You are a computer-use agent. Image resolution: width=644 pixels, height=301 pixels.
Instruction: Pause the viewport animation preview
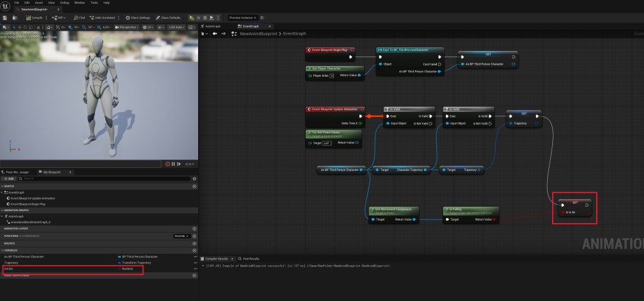click(173, 163)
